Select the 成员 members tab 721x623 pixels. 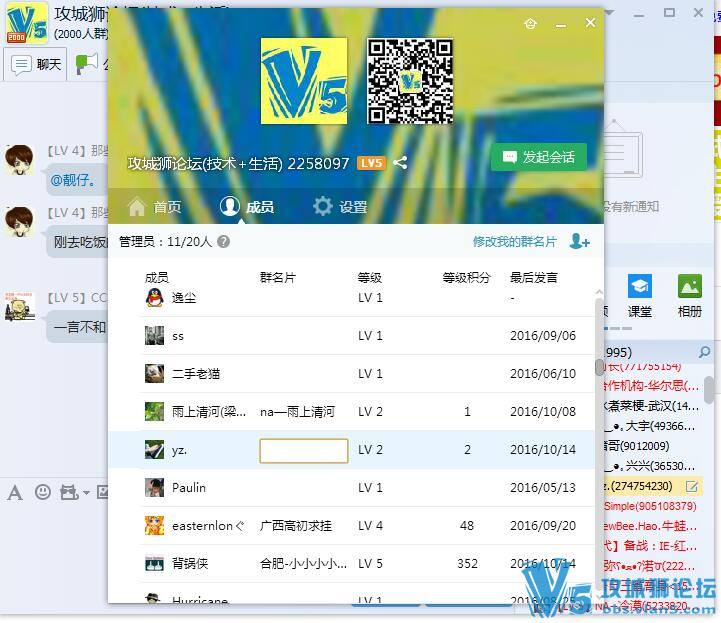coord(247,207)
